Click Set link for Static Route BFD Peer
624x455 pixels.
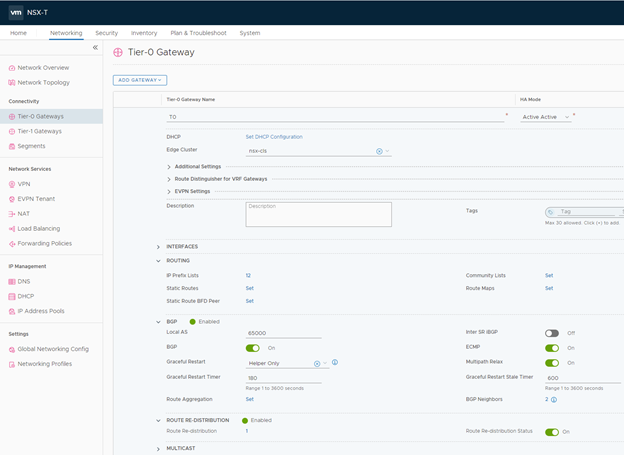point(250,301)
